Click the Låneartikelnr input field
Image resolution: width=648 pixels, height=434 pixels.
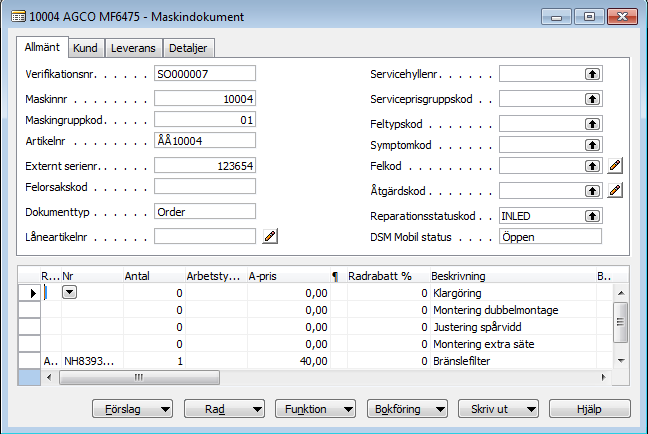tap(205, 236)
